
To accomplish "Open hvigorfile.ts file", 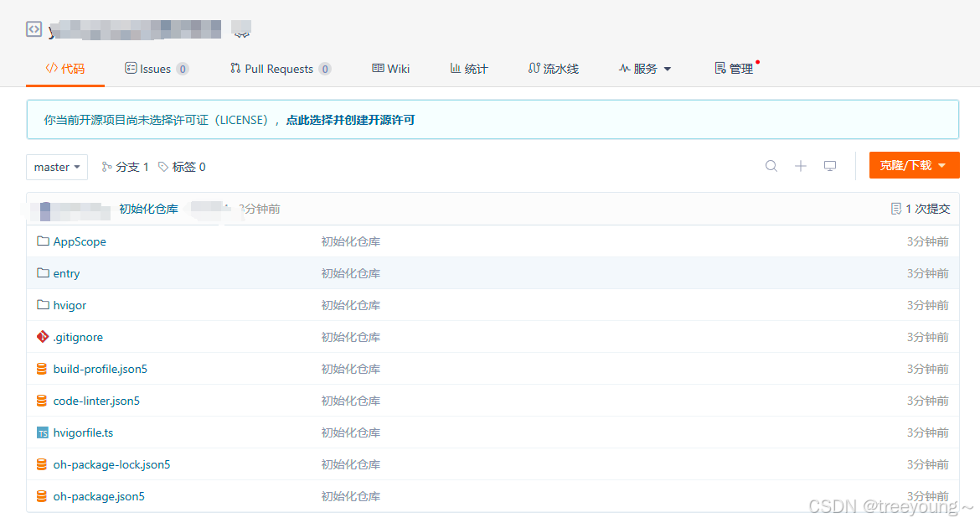I will 83,433.
